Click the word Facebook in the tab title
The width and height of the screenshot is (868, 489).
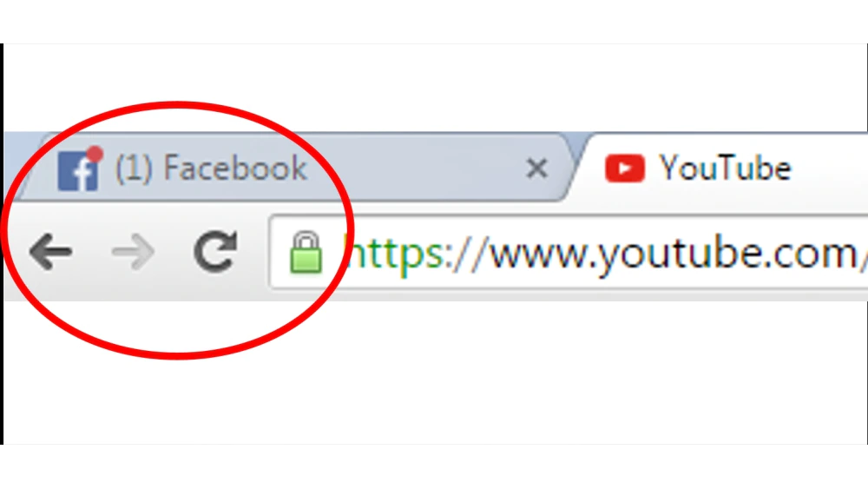coord(235,168)
